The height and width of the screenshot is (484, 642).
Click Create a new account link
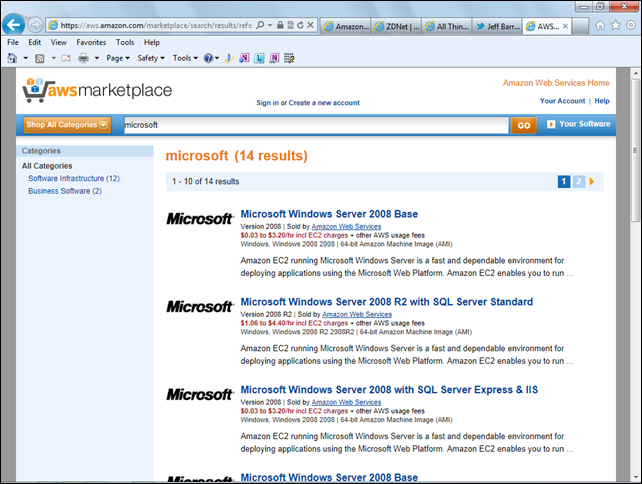click(x=324, y=103)
